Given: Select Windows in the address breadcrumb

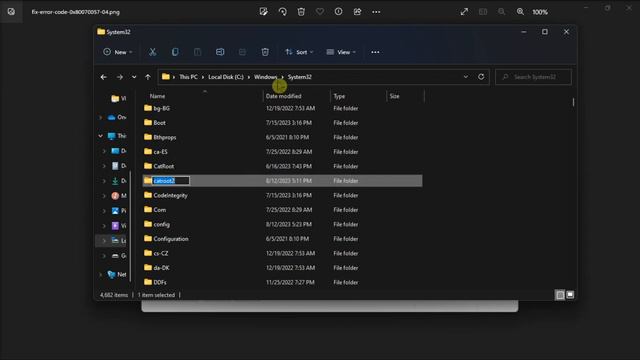Looking at the screenshot, I should tap(265, 77).
